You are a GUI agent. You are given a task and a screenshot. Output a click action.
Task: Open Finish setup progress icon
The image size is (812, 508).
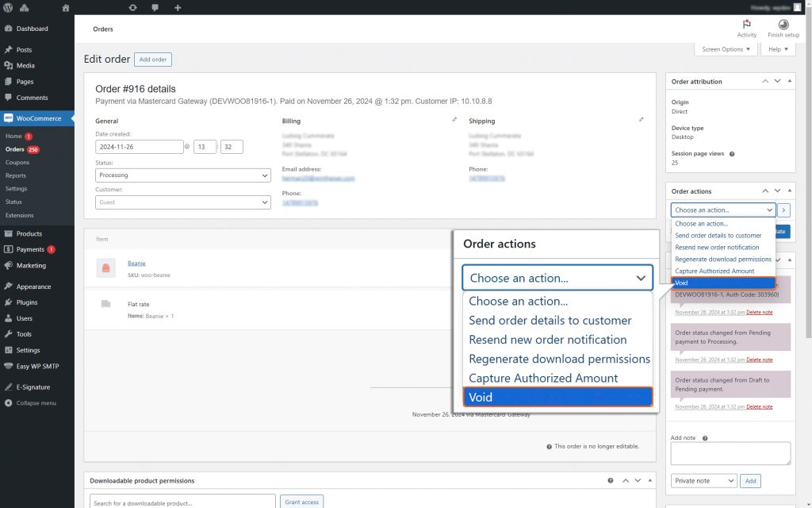point(783,29)
